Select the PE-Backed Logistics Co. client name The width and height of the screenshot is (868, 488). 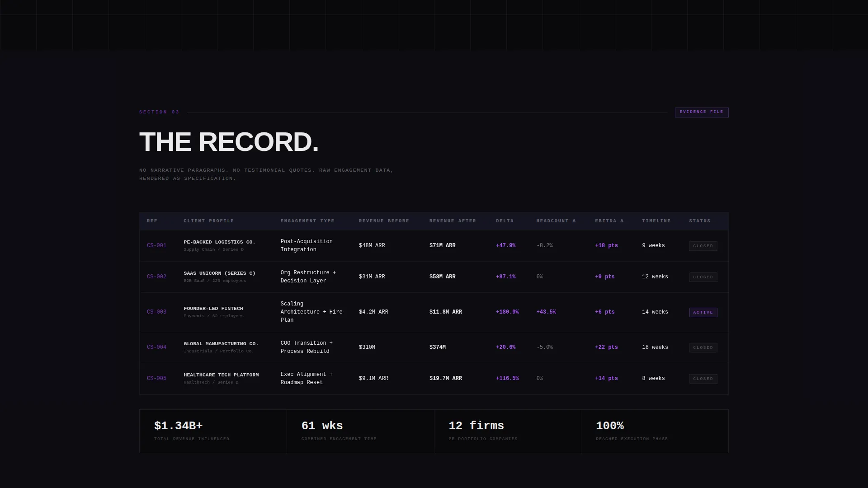[219, 242]
